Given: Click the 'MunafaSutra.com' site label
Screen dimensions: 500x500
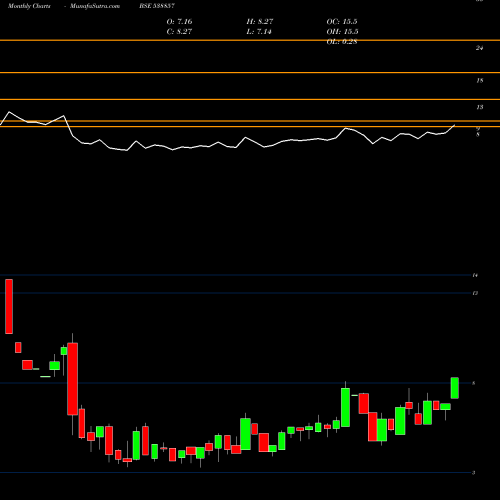Looking at the screenshot, I should pos(95,6).
